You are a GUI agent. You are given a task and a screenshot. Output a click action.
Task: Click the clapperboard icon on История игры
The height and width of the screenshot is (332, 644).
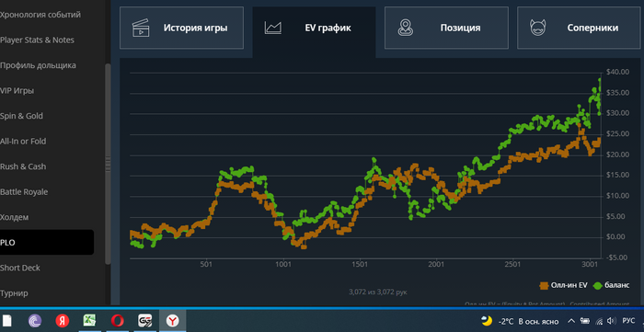(141, 29)
